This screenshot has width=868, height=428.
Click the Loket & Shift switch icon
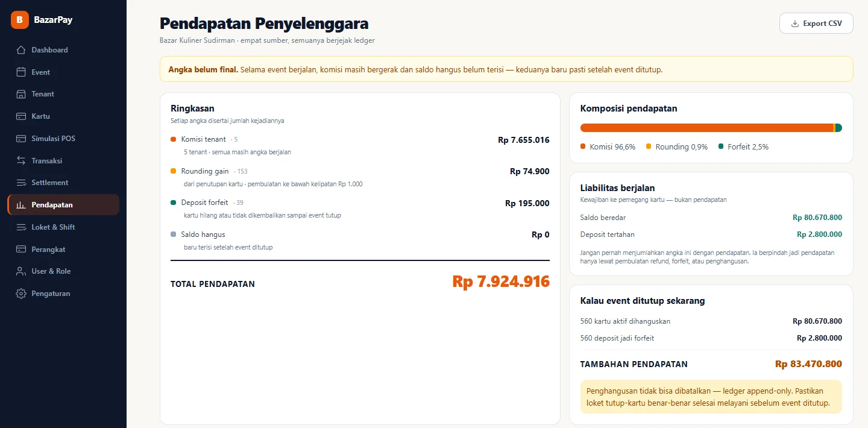click(21, 227)
